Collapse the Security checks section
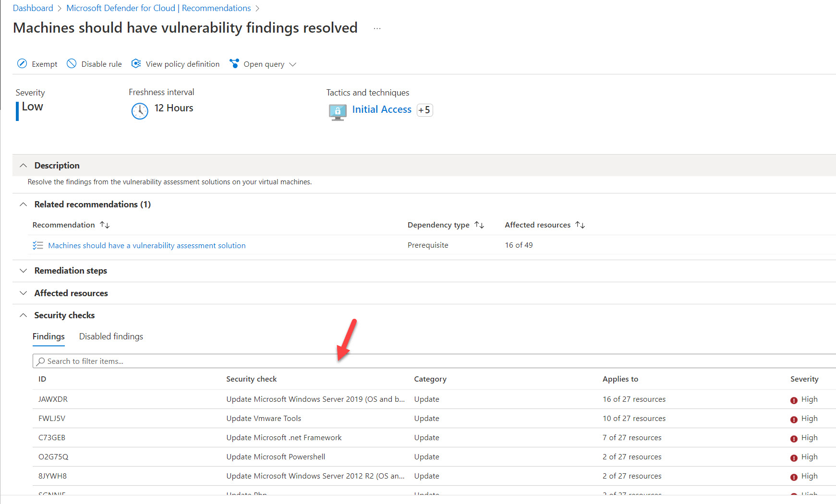 [23, 315]
